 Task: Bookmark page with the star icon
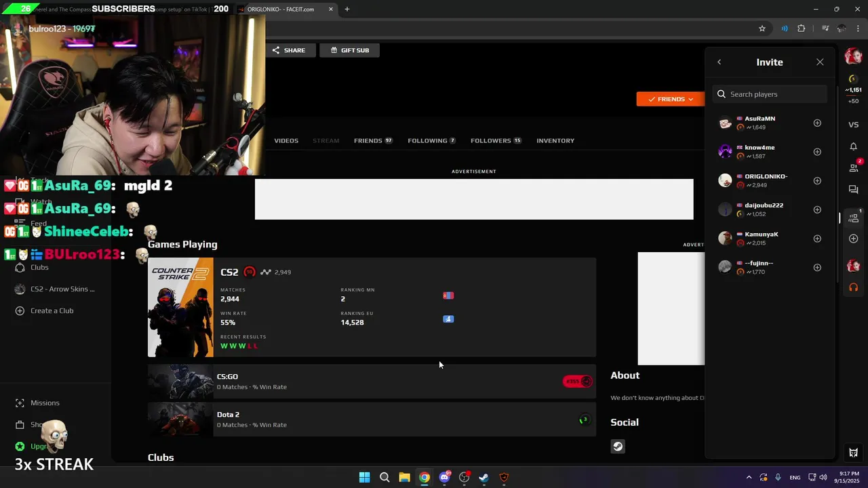pyautogui.click(x=762, y=28)
